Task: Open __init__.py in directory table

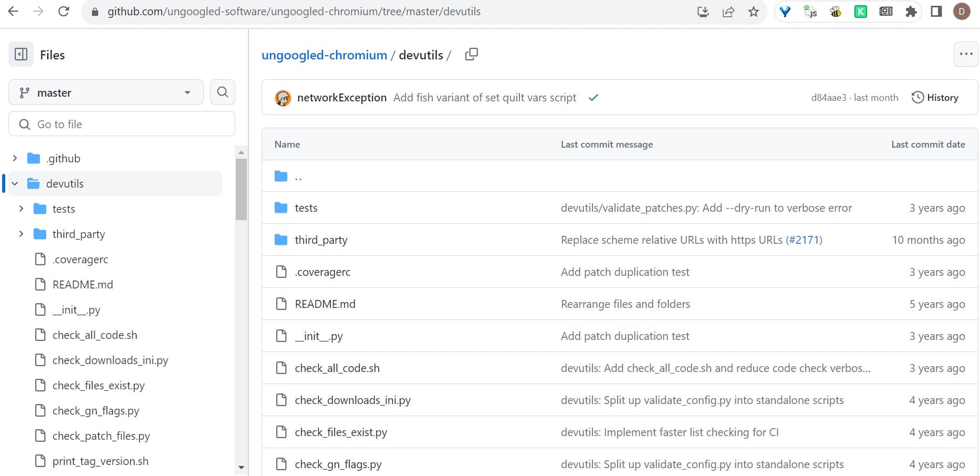Action: pyautogui.click(x=319, y=336)
